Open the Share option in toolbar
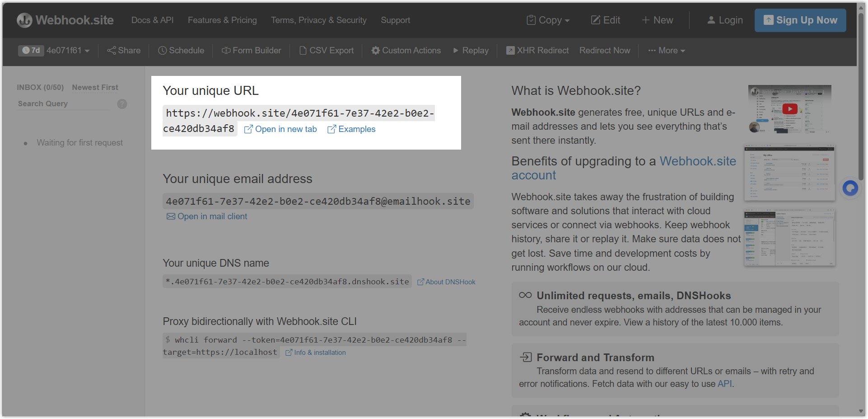 124,51
